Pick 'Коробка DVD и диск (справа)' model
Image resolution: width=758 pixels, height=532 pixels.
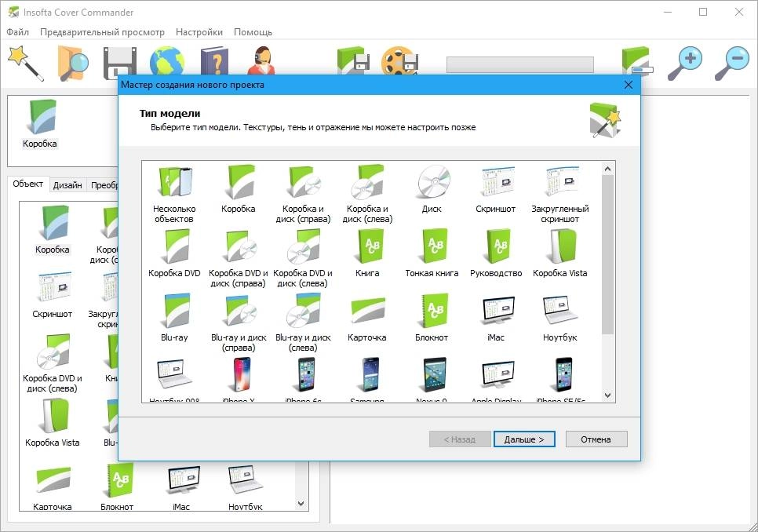click(239, 258)
